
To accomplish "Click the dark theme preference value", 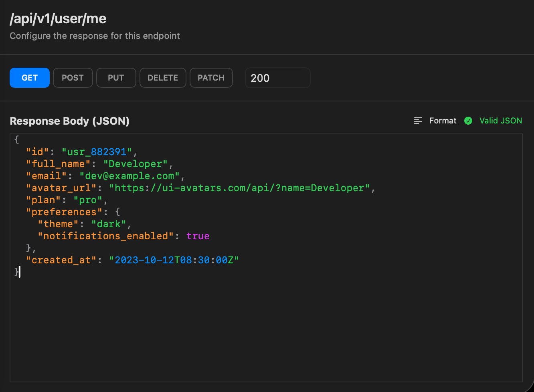I will (109, 224).
